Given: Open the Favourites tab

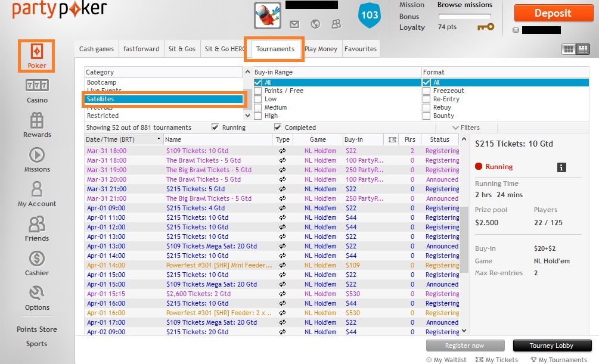Looking at the screenshot, I should tap(360, 49).
